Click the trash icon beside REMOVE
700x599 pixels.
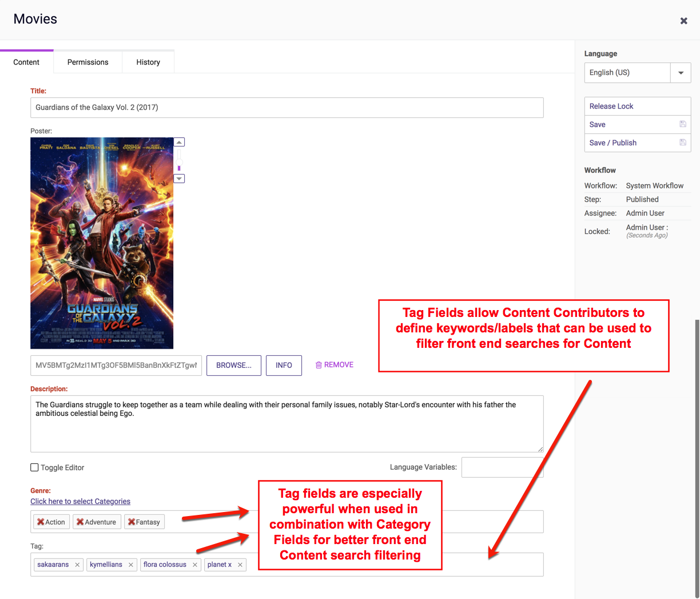[x=319, y=365]
